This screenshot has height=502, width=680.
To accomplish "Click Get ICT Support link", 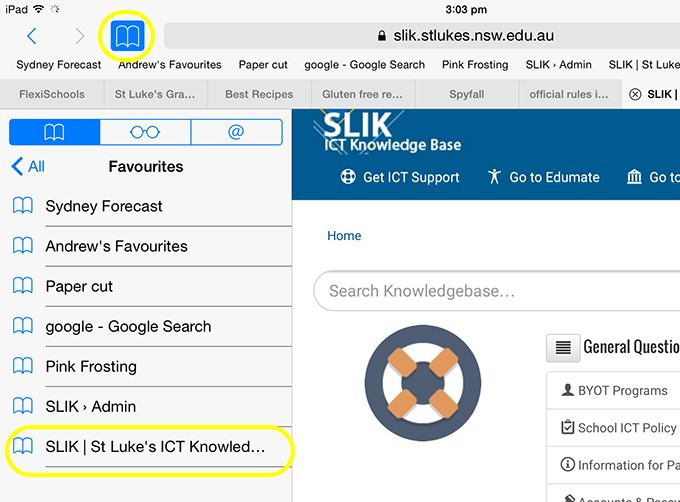I will [400, 177].
